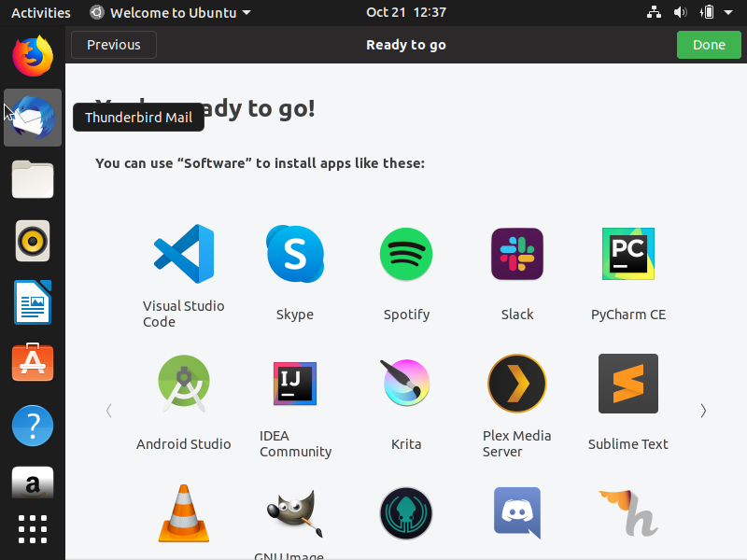
Task: Select the GNU Image (GIMP) app icon
Action: point(295,513)
